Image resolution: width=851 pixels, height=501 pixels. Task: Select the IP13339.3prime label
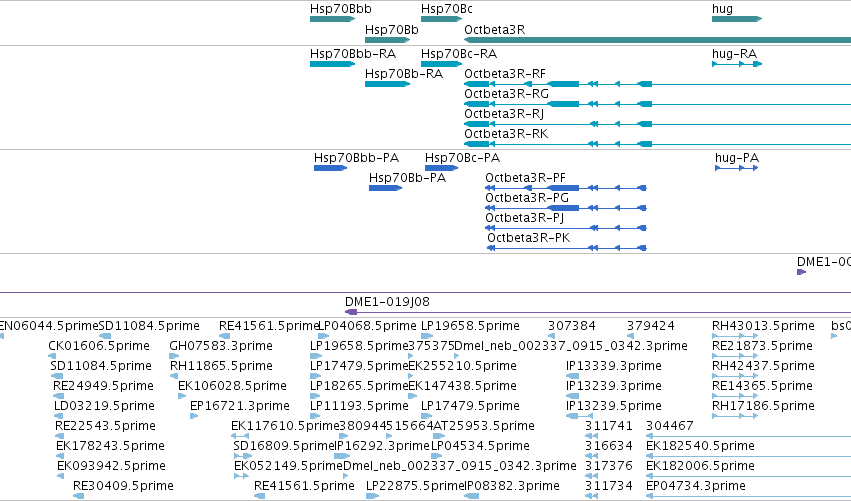(614, 366)
